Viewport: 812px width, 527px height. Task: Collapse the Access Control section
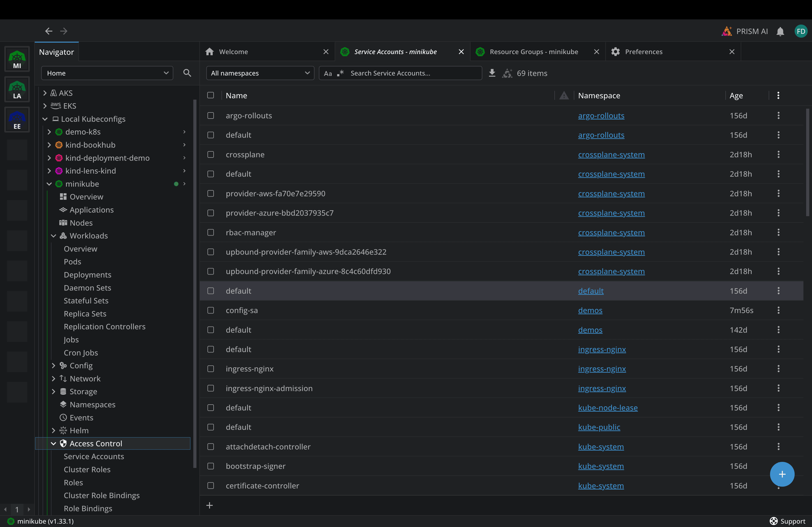tap(53, 443)
